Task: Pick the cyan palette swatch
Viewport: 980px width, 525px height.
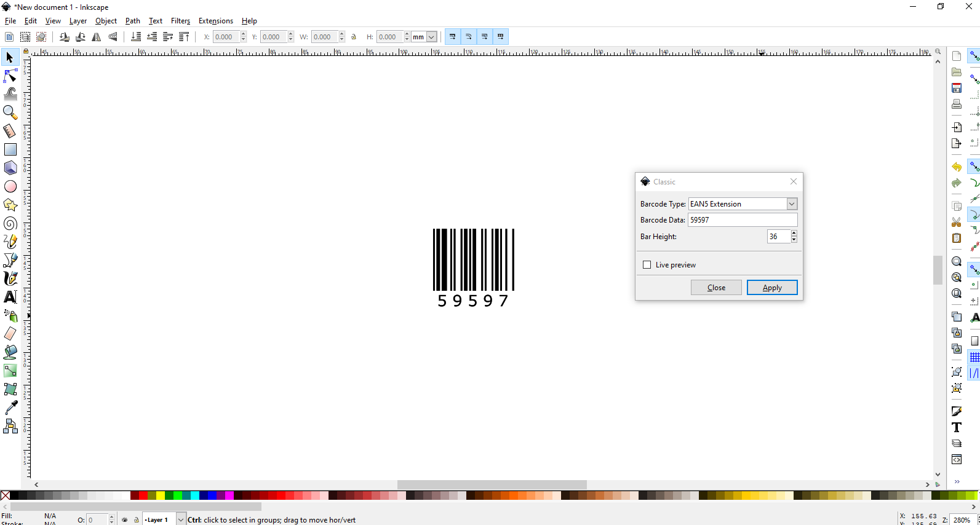Action: pyautogui.click(x=195, y=495)
